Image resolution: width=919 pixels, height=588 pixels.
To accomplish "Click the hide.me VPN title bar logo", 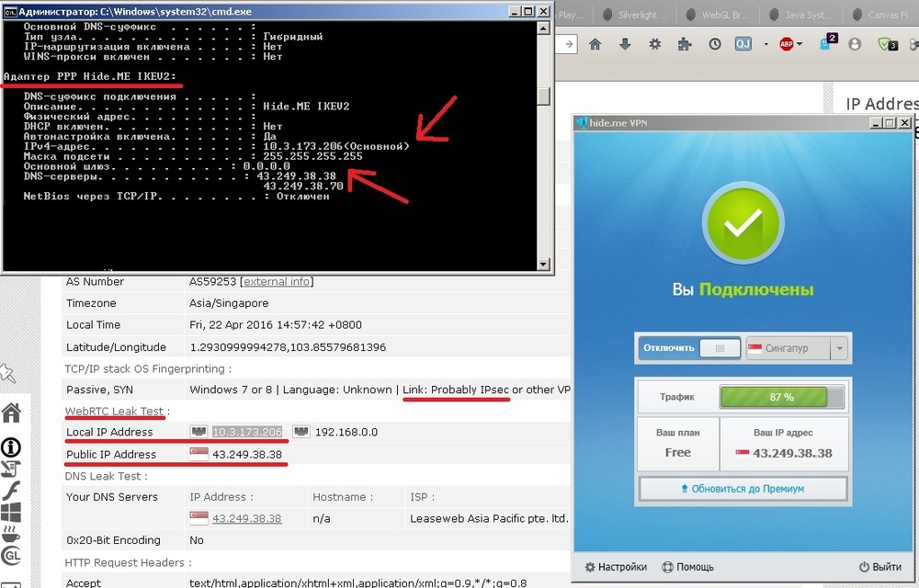I will click(x=582, y=122).
